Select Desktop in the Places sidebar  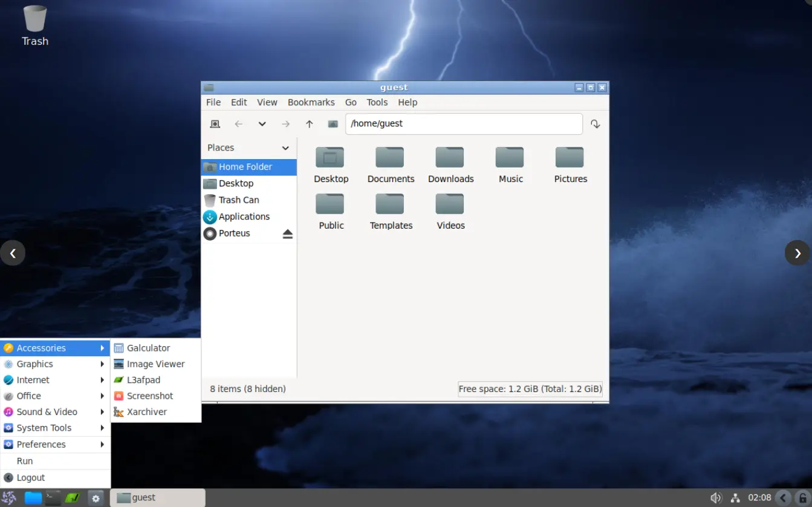click(248, 183)
